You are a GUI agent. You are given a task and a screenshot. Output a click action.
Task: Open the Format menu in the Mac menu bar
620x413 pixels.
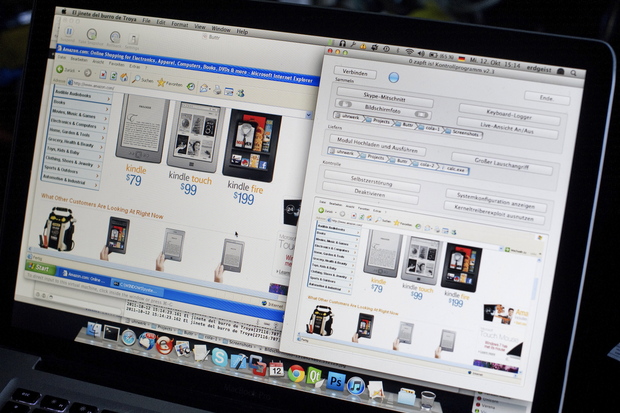point(180,24)
